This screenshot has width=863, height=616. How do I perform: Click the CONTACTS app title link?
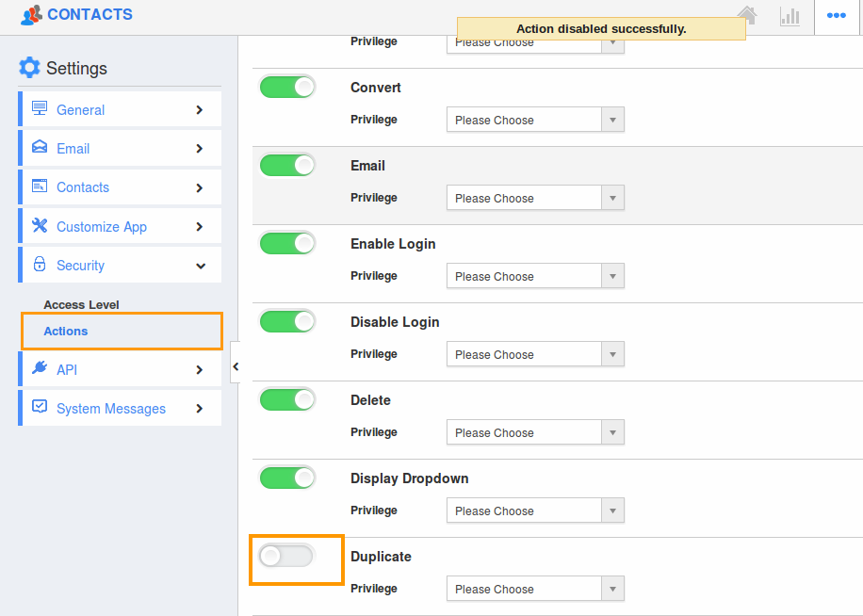coord(90,14)
